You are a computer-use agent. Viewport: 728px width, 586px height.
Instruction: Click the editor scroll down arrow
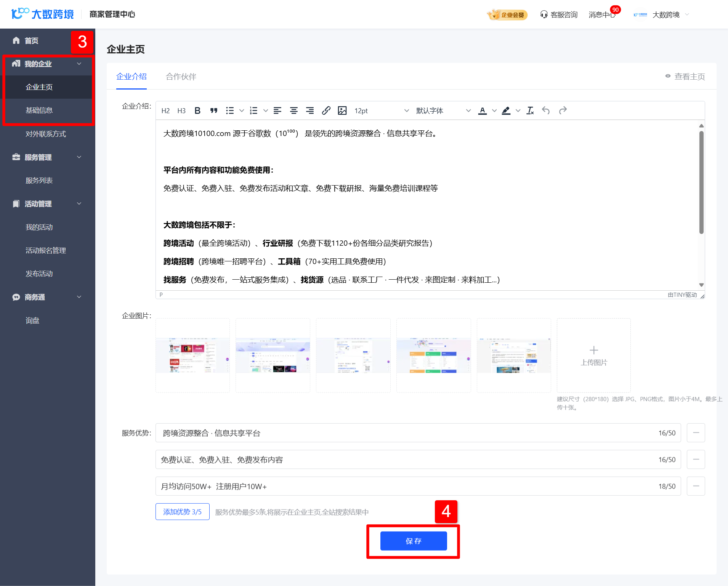701,285
